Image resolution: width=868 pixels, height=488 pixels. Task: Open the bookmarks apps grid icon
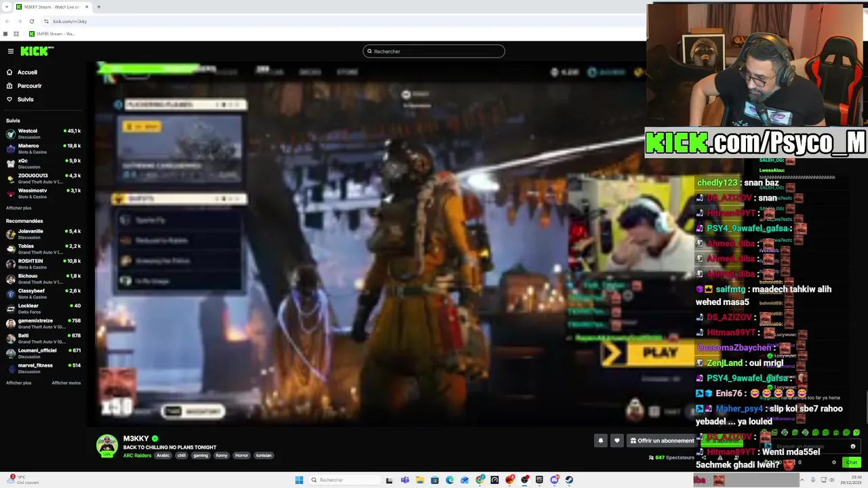(16, 33)
